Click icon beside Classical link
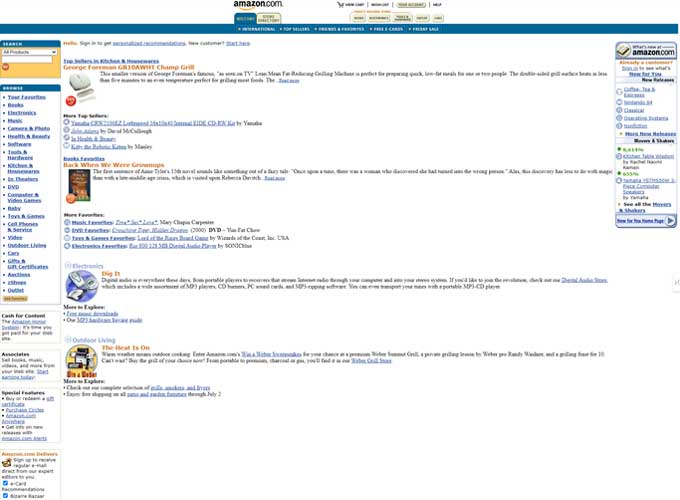This screenshot has height=500, width=680. point(619,110)
